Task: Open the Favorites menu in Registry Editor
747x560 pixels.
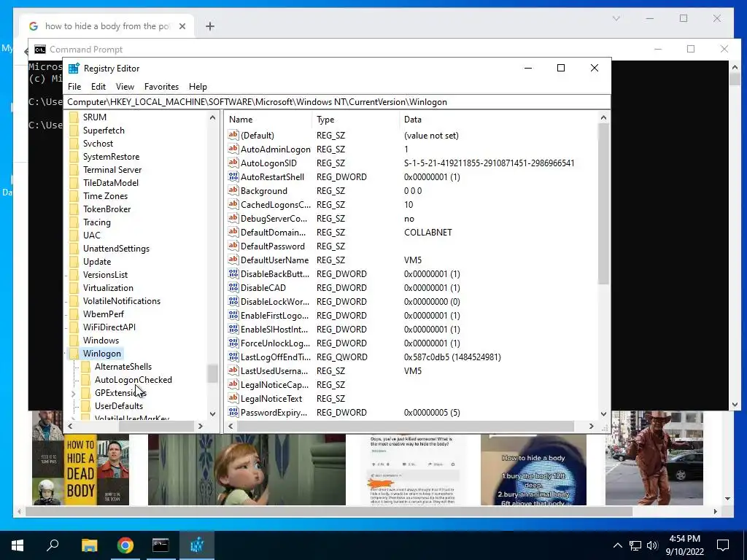Action: pos(161,87)
